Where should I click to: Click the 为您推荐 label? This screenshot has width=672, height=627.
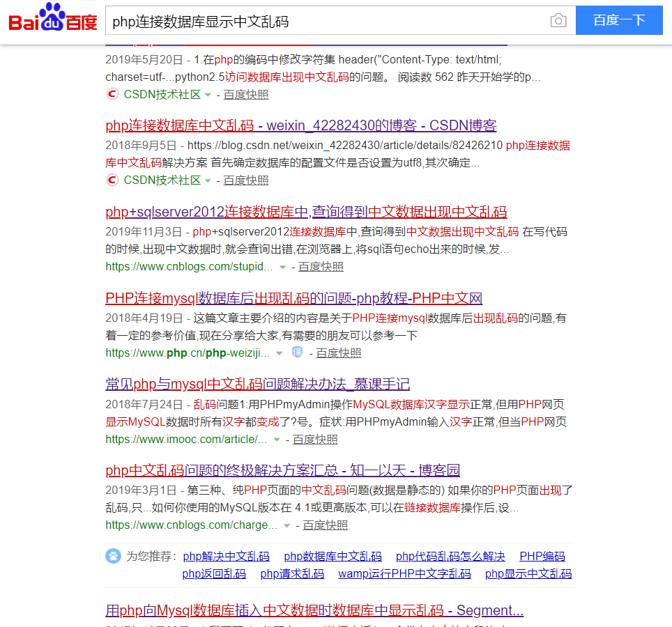[x=152, y=557]
